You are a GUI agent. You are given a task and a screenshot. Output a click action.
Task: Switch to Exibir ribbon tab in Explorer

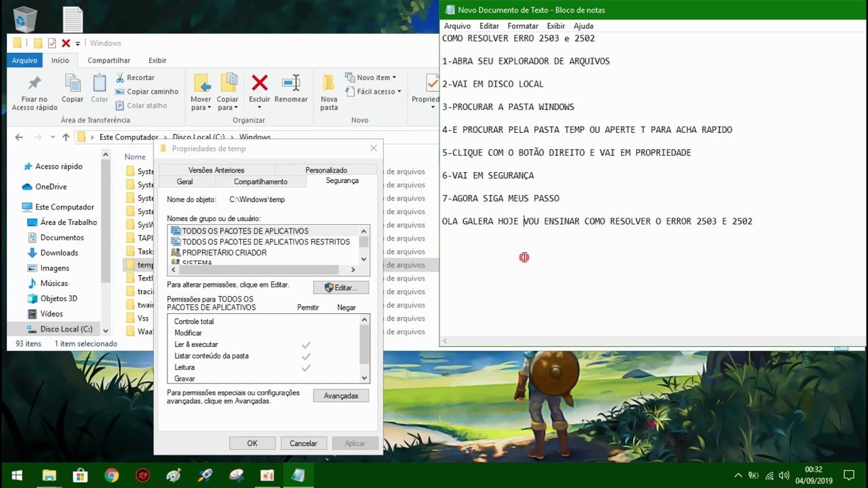[157, 60]
